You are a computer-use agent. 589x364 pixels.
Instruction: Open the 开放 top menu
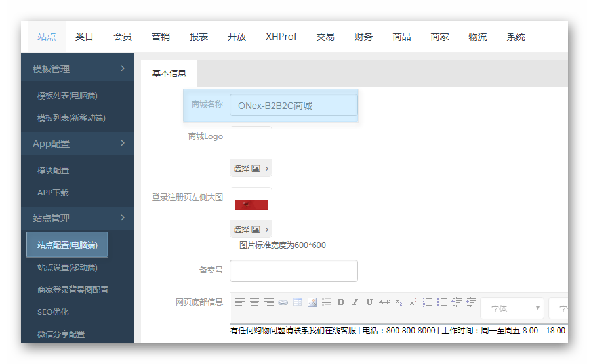click(237, 37)
